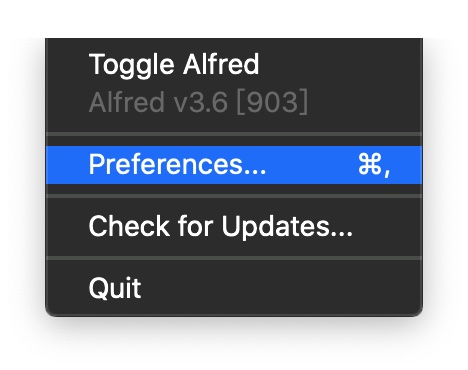Image resolution: width=468 pixels, height=370 pixels.
Task: Click the disabled version number text
Action: point(198,102)
